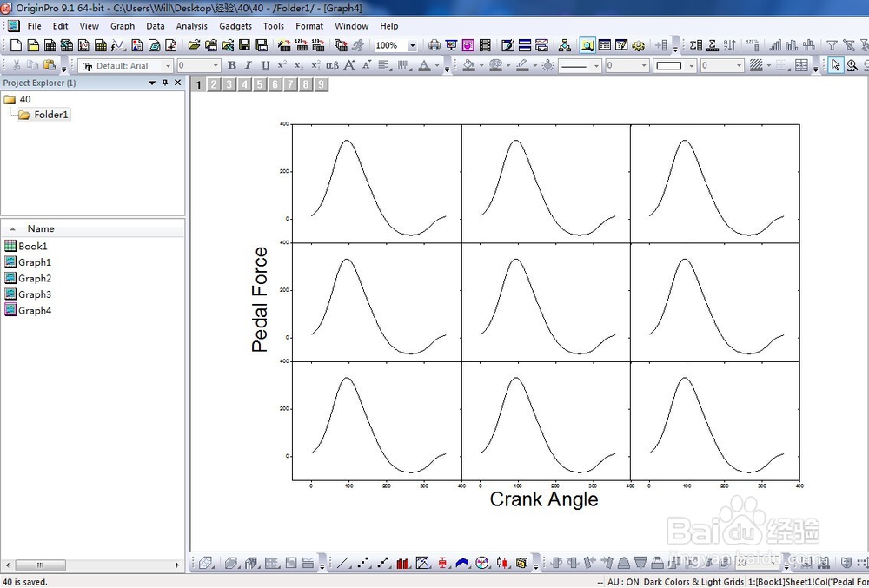Click the Greek symbols αβ icon
This screenshot has width=869, height=588.
tap(332, 65)
